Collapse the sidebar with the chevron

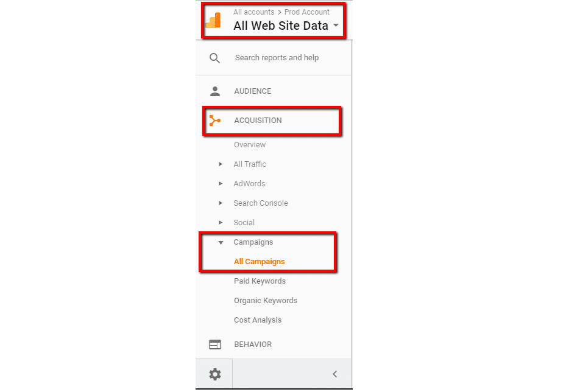[x=334, y=374]
